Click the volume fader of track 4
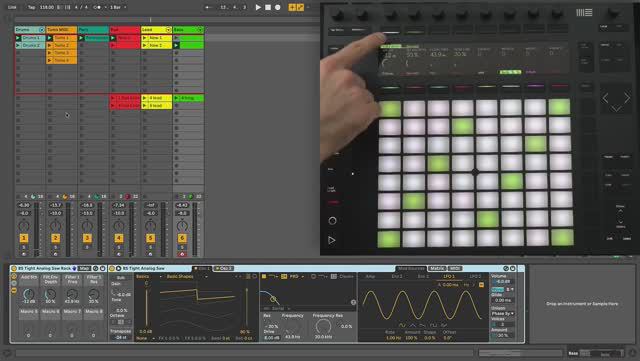Viewport: 640px width, 361px height. point(131,229)
